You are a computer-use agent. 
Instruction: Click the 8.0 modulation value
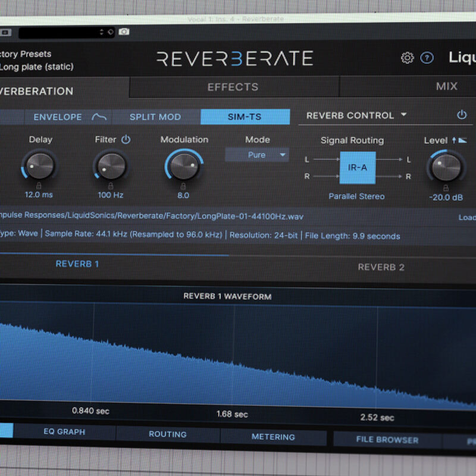pyautogui.click(x=183, y=195)
